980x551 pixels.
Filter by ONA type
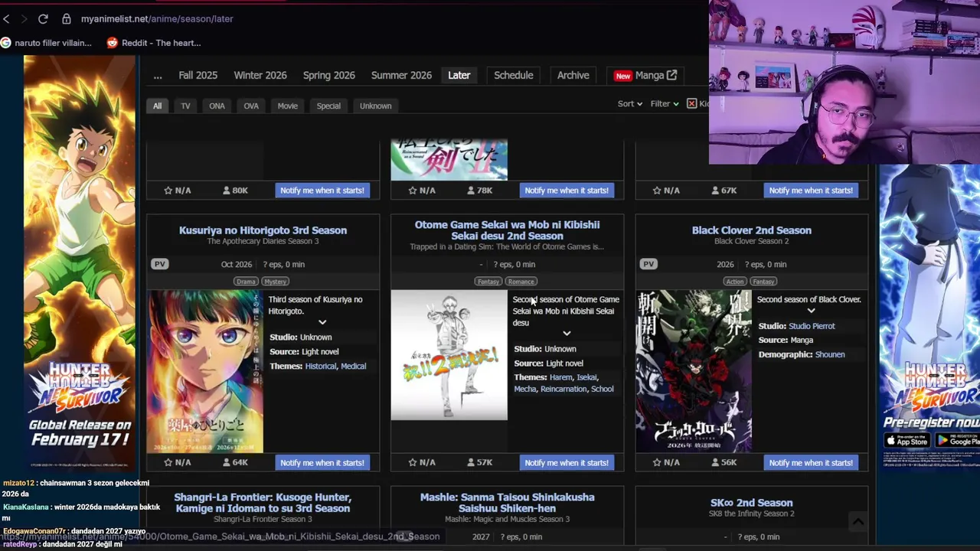(x=217, y=106)
